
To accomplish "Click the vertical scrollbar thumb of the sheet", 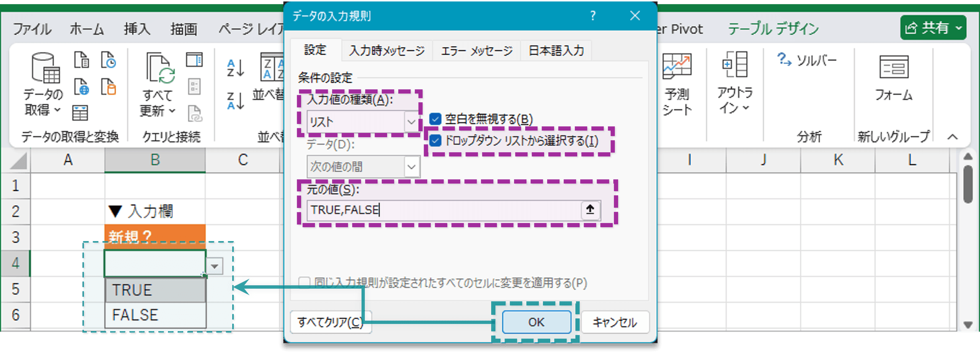I will [967, 184].
